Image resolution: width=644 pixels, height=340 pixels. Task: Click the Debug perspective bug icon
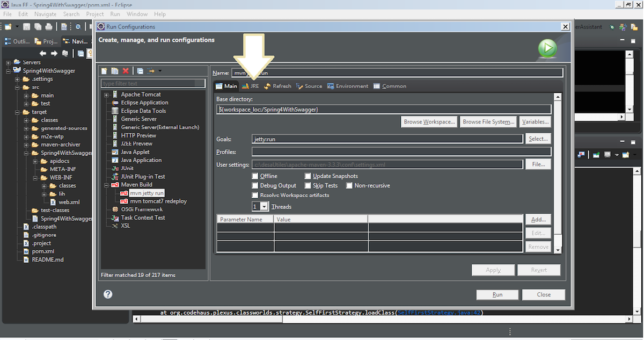pyautogui.click(x=612, y=27)
